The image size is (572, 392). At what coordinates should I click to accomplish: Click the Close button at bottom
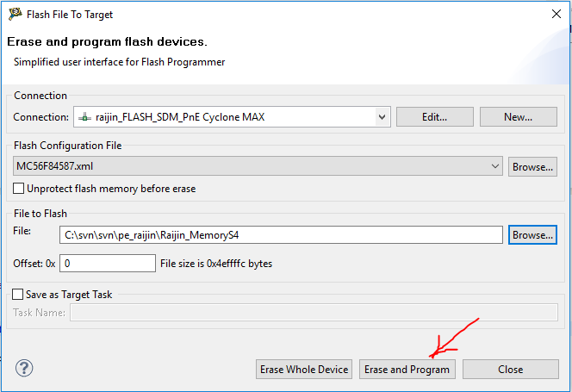pyautogui.click(x=510, y=370)
